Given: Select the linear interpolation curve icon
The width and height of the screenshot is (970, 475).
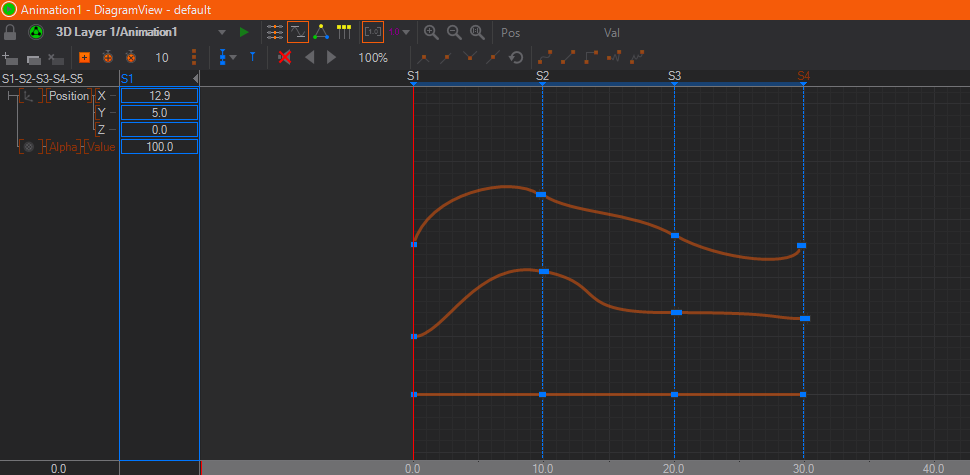Looking at the screenshot, I should tap(568, 58).
